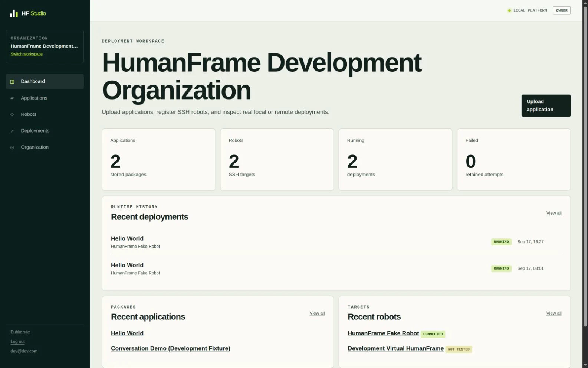
Task: Click the Deployments arrow icon
Action: pyautogui.click(x=12, y=131)
